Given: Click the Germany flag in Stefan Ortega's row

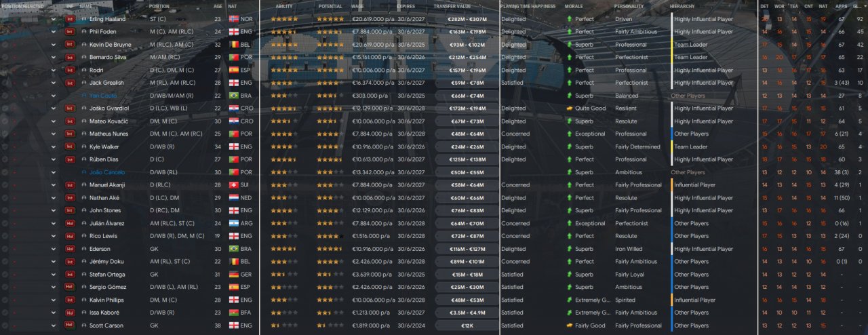Looking at the screenshot, I should tap(235, 275).
